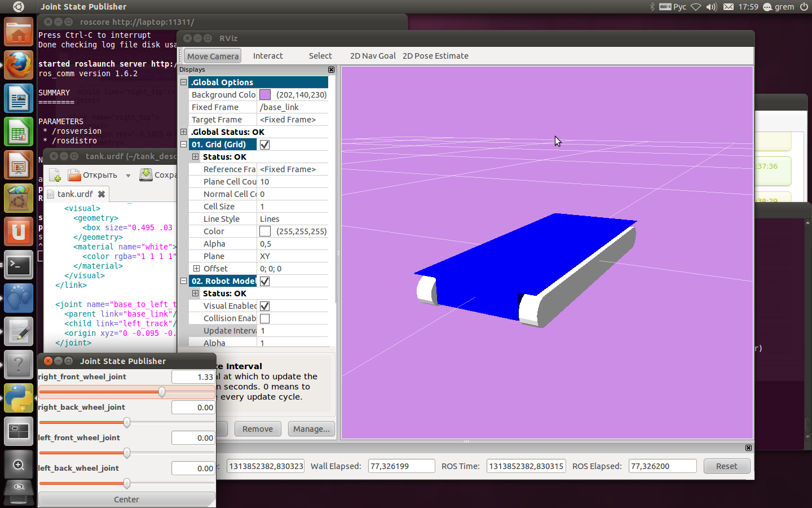Expand the Global Status tree item
The height and width of the screenshot is (508, 812).
click(183, 132)
